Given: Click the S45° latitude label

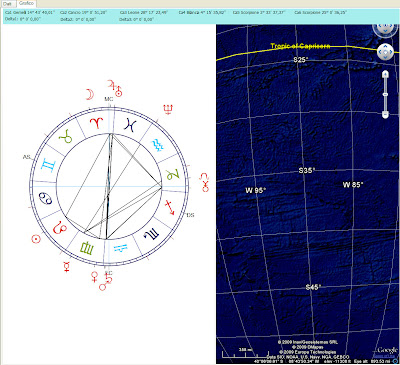Looking at the screenshot, I should [x=313, y=287].
